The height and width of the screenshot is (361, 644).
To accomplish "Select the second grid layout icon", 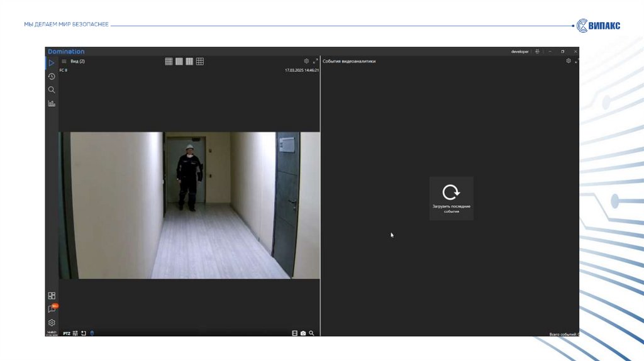I will pyautogui.click(x=179, y=61).
